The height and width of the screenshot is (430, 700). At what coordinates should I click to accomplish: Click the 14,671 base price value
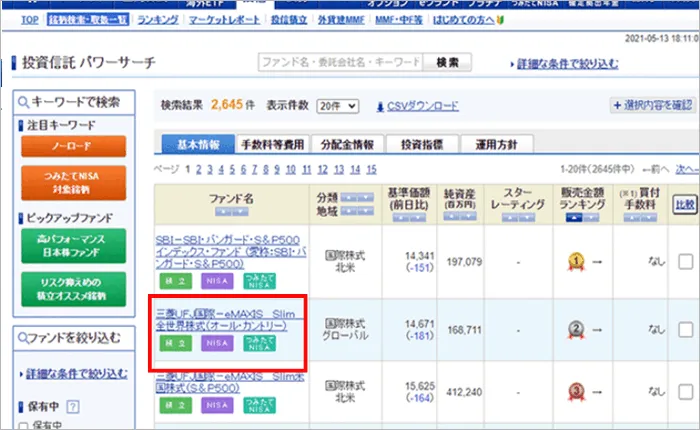click(419, 324)
